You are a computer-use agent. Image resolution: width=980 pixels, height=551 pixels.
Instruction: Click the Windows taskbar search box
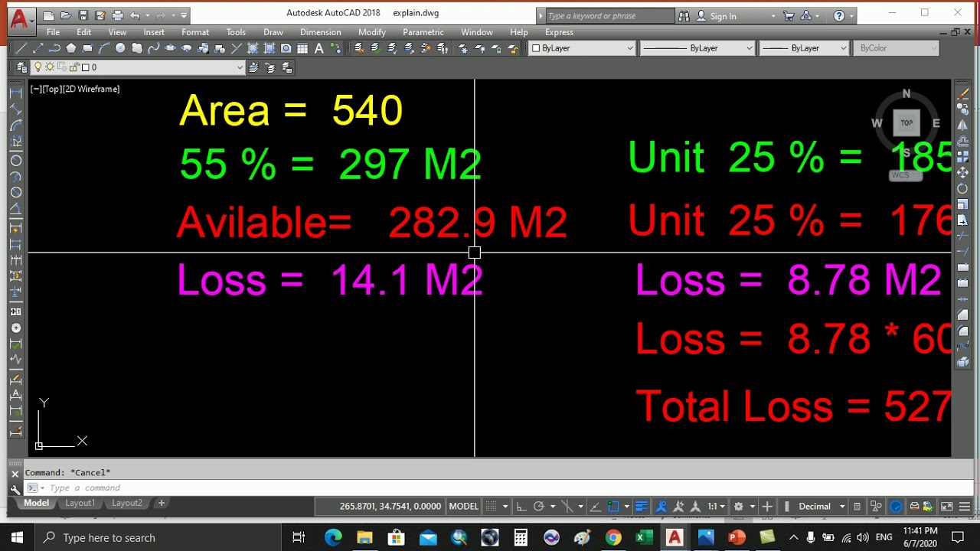click(x=161, y=537)
